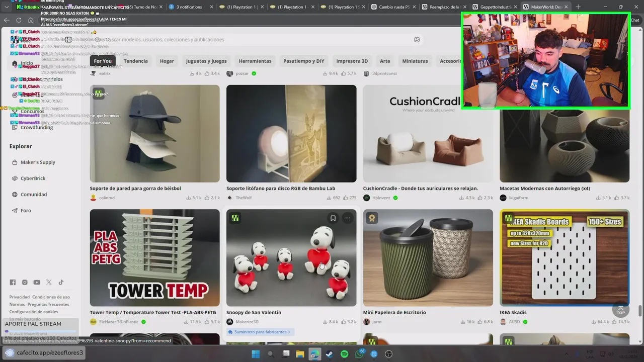This screenshot has height=362, width=644.
Task: Open OBS Studio from the taskbar
Action: (x=388, y=354)
